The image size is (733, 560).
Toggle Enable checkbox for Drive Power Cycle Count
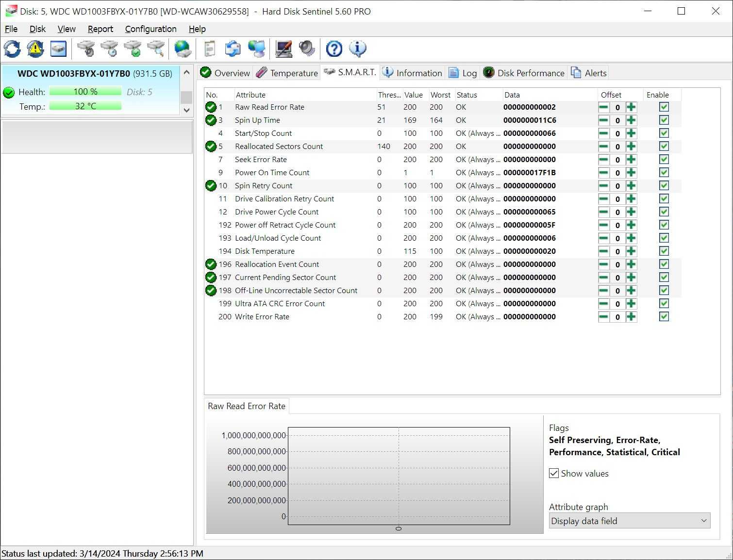pyautogui.click(x=664, y=212)
